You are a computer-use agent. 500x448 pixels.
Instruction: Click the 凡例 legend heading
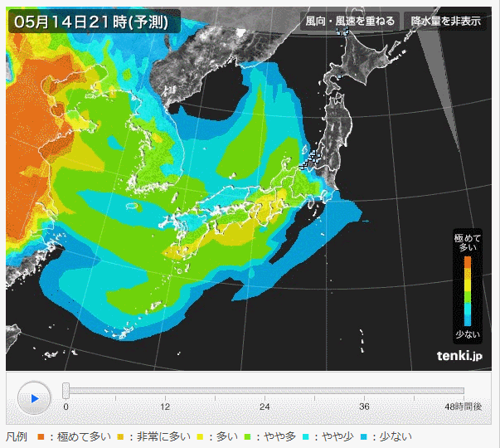17,436
